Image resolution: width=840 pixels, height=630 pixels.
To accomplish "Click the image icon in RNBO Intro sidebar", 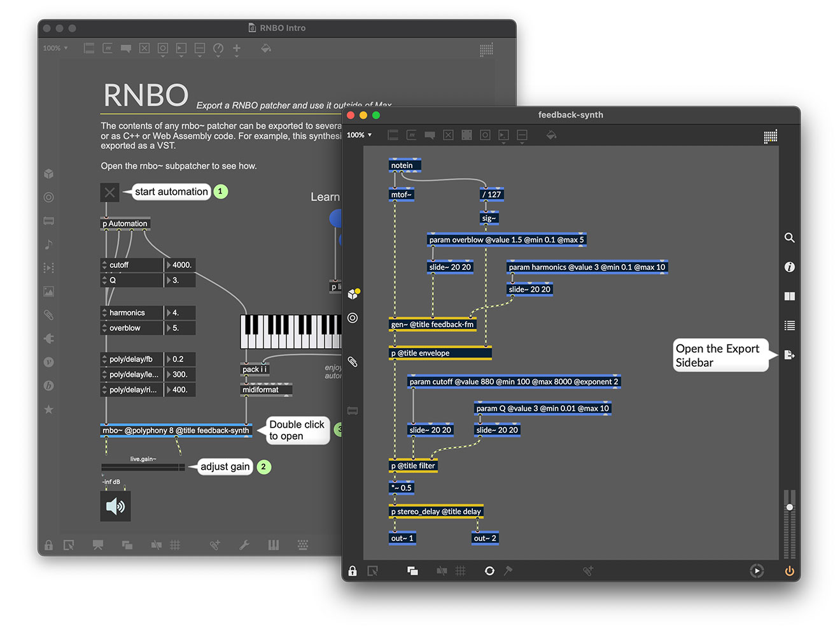I will point(48,291).
